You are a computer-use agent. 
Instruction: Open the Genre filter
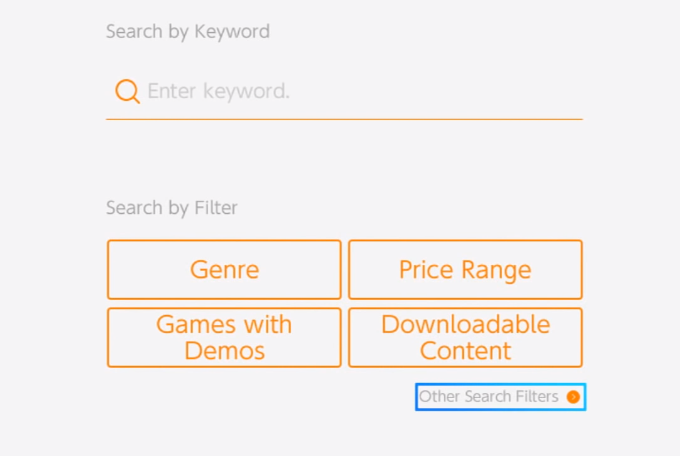[x=224, y=269]
